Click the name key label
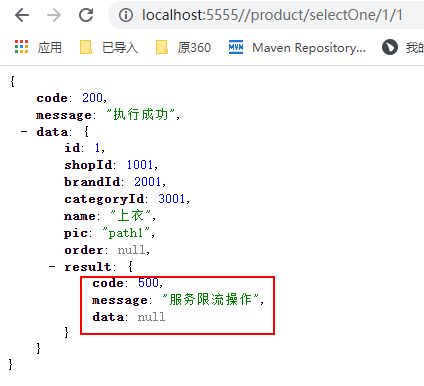424x386 pixels. click(x=80, y=216)
